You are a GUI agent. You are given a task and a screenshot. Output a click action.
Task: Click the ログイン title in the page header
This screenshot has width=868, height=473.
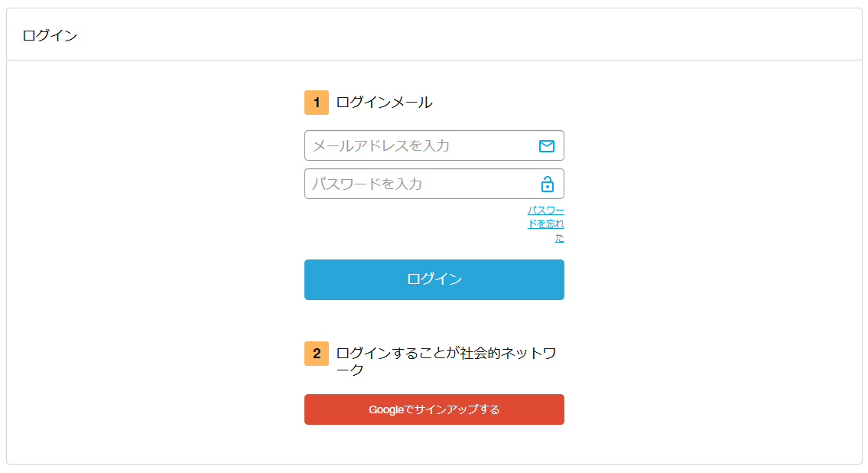tap(50, 35)
